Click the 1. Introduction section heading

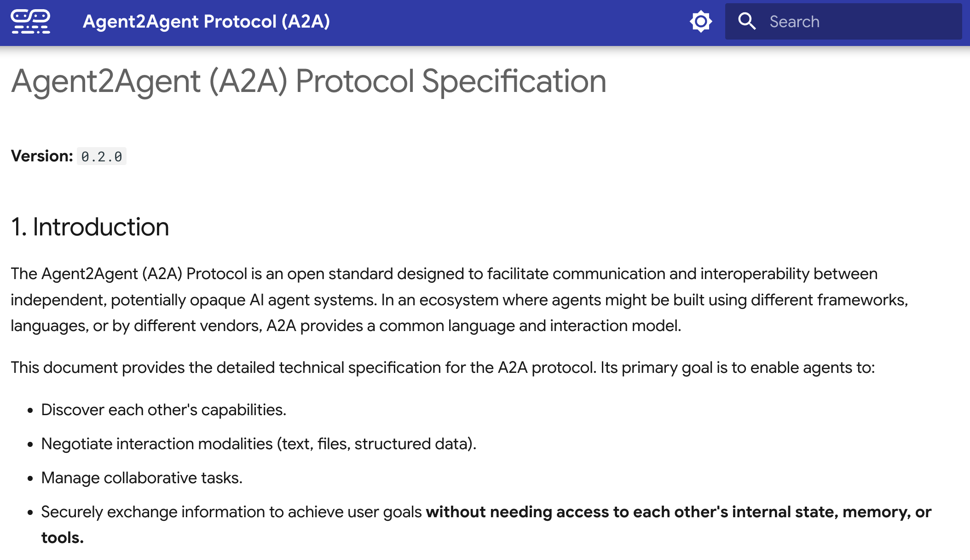(x=90, y=227)
